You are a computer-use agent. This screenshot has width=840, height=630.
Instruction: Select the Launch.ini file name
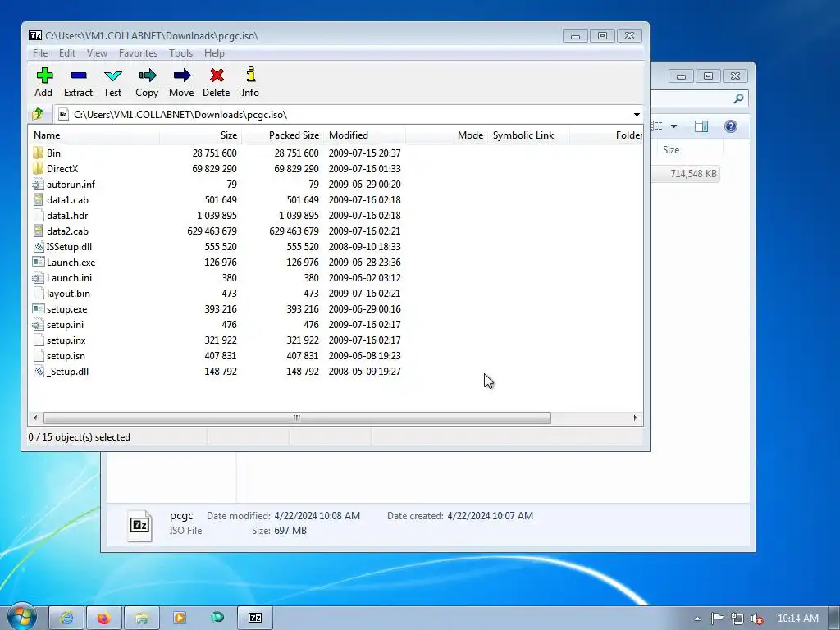click(69, 277)
